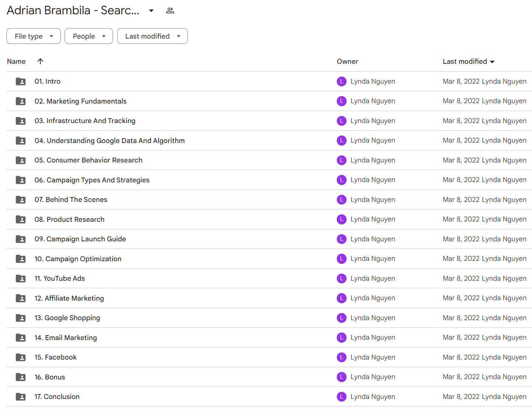Select 14. Email Marketing folder name

pyautogui.click(x=66, y=338)
